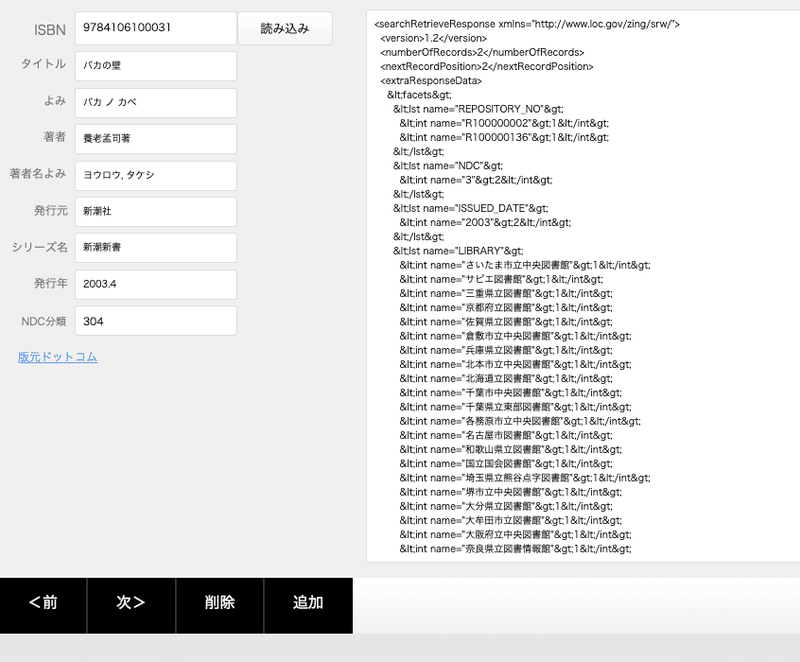Click the extraResponseData line in XML
This screenshot has height=662, width=800.
coord(431,81)
